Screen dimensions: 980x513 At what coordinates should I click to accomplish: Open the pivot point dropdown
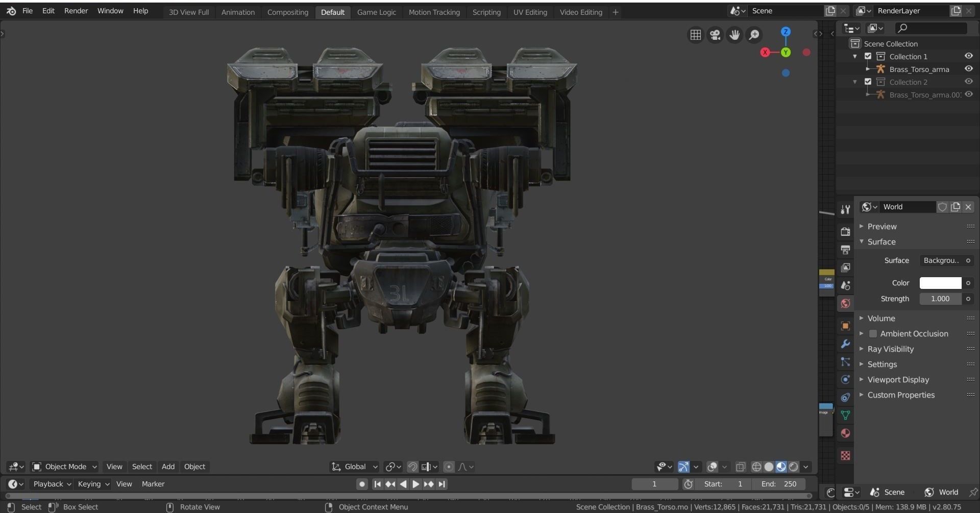393,467
